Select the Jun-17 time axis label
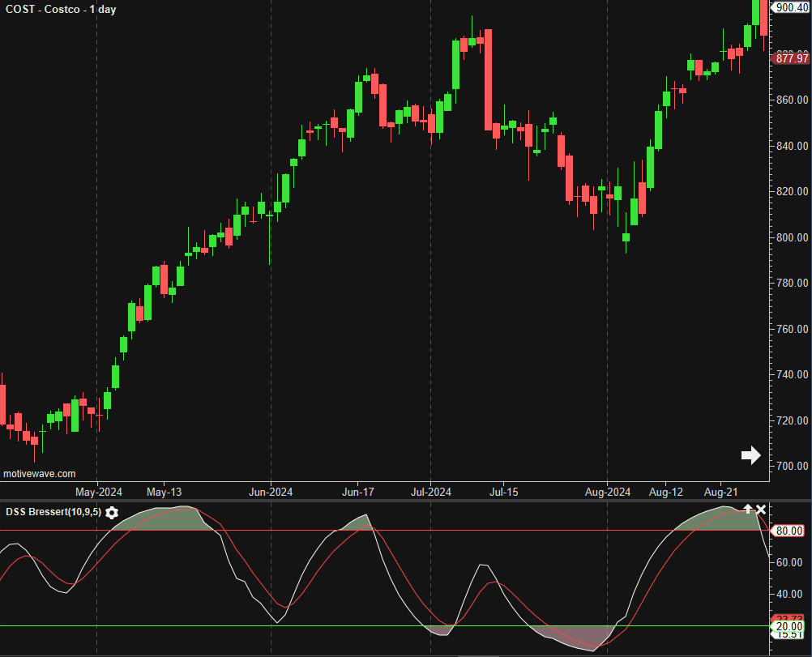This screenshot has height=657, width=812. click(x=357, y=492)
